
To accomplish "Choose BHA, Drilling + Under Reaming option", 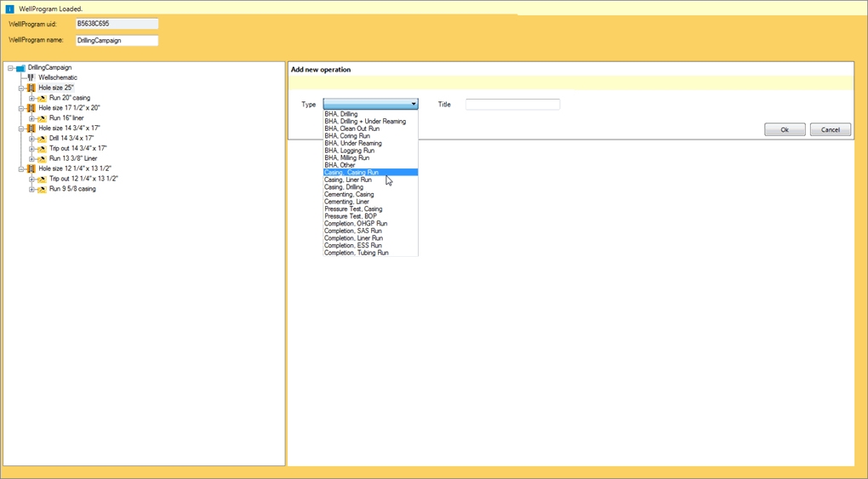I will (x=370, y=122).
